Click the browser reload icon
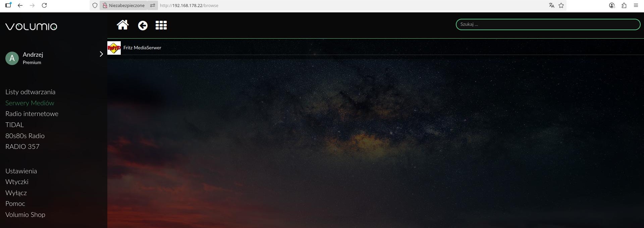Screen dimensions: 644x228 tap(44, 5)
